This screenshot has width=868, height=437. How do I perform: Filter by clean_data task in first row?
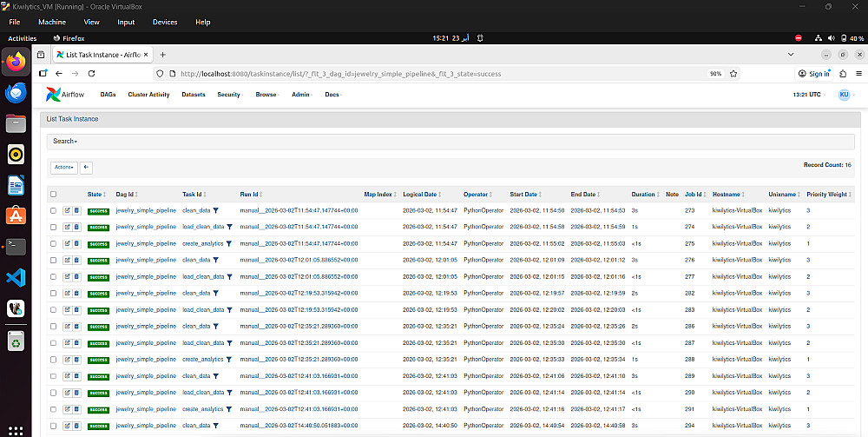click(216, 211)
